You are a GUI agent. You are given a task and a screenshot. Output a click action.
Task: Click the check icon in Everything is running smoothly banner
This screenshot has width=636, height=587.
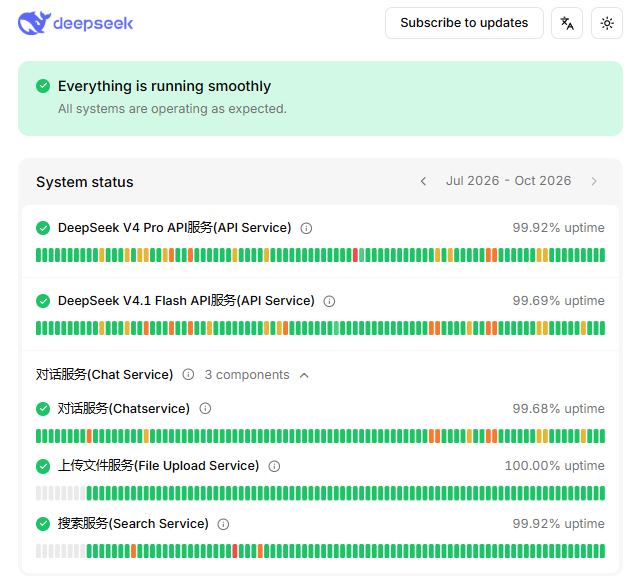tap(43, 86)
